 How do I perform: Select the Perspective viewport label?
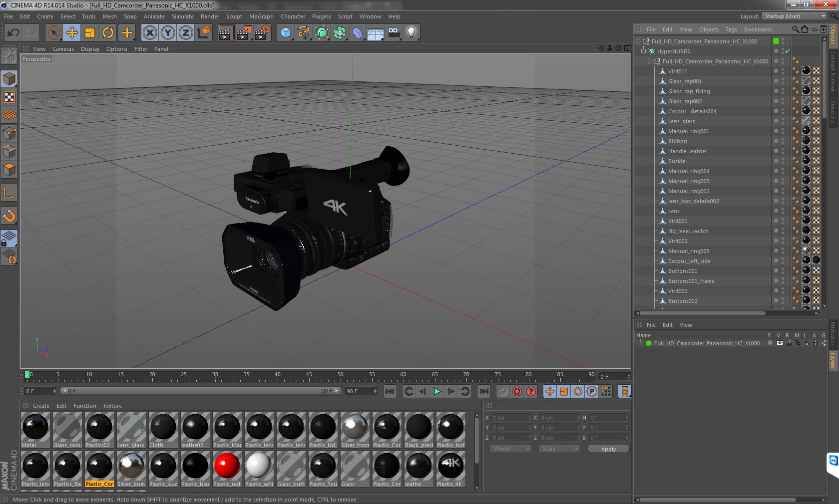point(36,59)
